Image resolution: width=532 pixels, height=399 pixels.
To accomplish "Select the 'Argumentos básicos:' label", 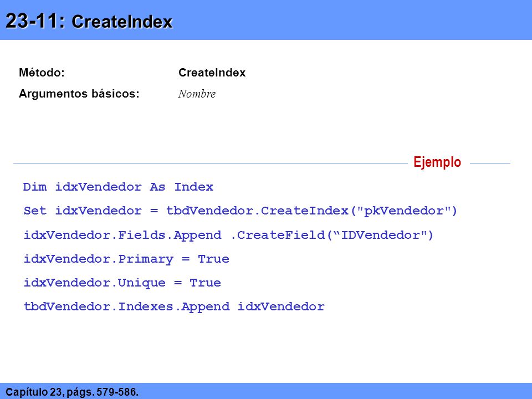I will [x=79, y=94].
